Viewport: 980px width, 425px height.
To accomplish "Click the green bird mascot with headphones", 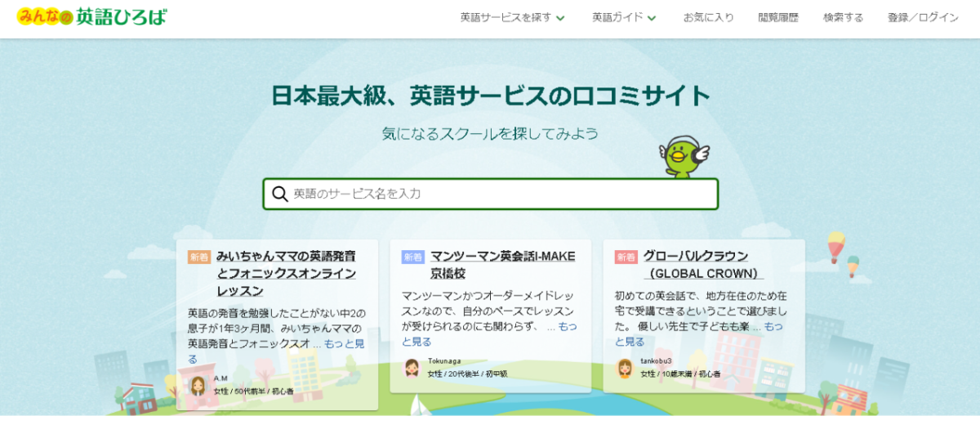I will point(684,155).
